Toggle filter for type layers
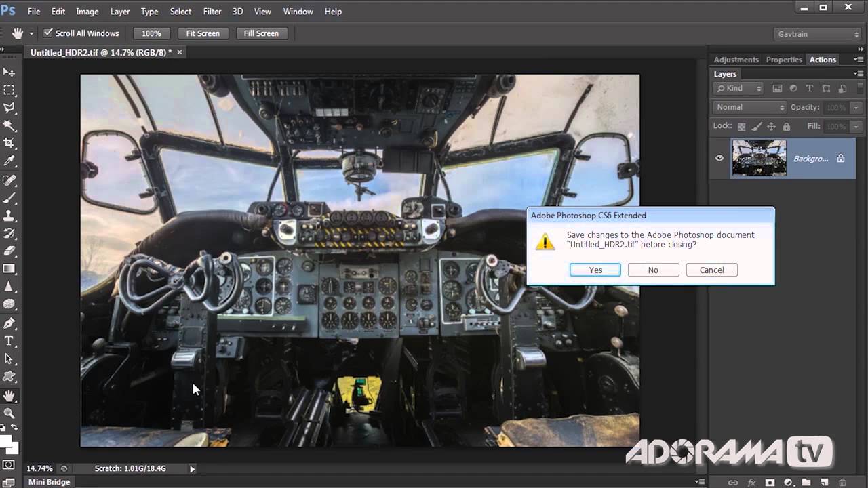This screenshot has width=868, height=488. tap(810, 88)
